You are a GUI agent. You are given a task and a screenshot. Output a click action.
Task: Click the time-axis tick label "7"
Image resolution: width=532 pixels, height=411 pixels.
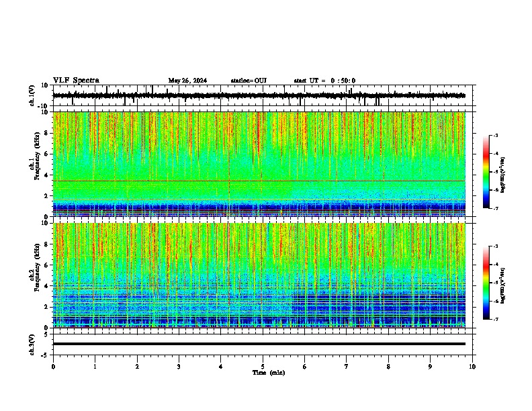point(347,367)
